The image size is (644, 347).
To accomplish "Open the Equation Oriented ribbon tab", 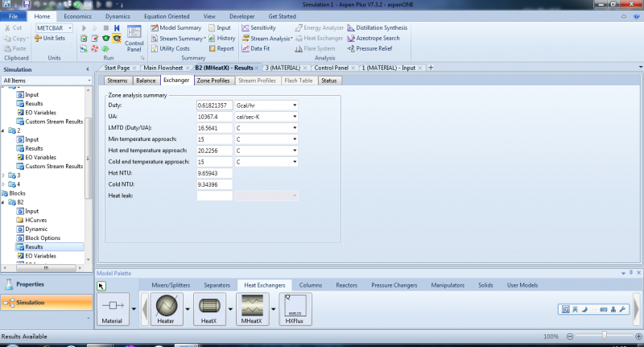I will pos(166,16).
